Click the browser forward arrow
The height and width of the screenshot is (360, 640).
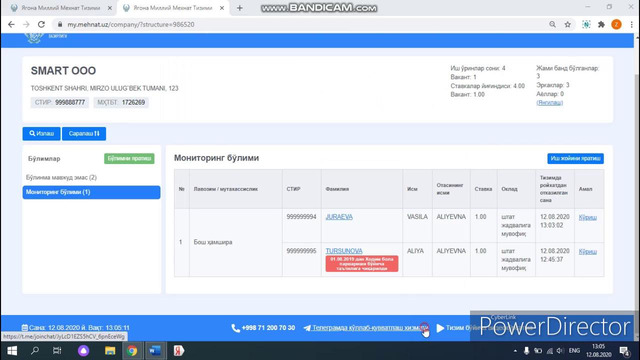point(26,24)
